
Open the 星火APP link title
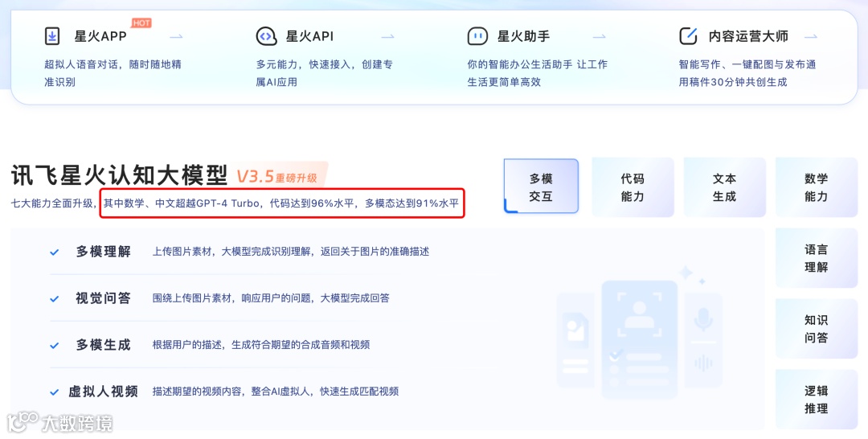coord(100,36)
